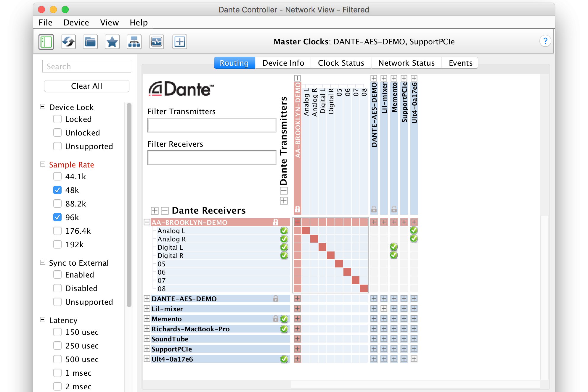Screen dimensions: 588x392
Task: Click Analog R subscription under Ult4-0a17e6 column
Action: point(414,238)
